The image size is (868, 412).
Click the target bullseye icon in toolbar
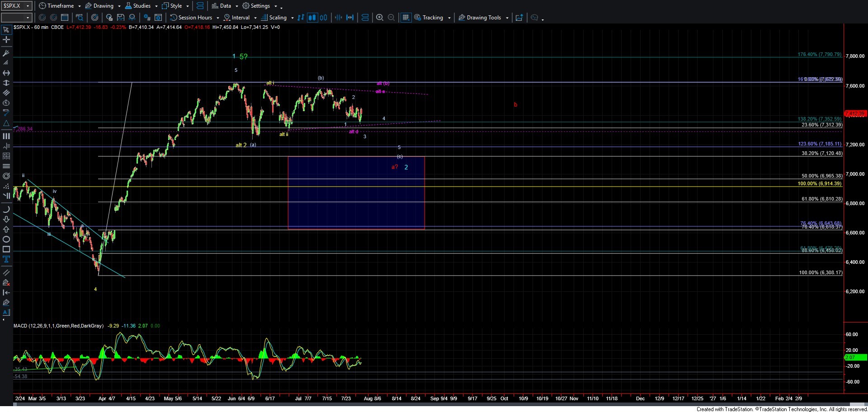(x=95, y=18)
